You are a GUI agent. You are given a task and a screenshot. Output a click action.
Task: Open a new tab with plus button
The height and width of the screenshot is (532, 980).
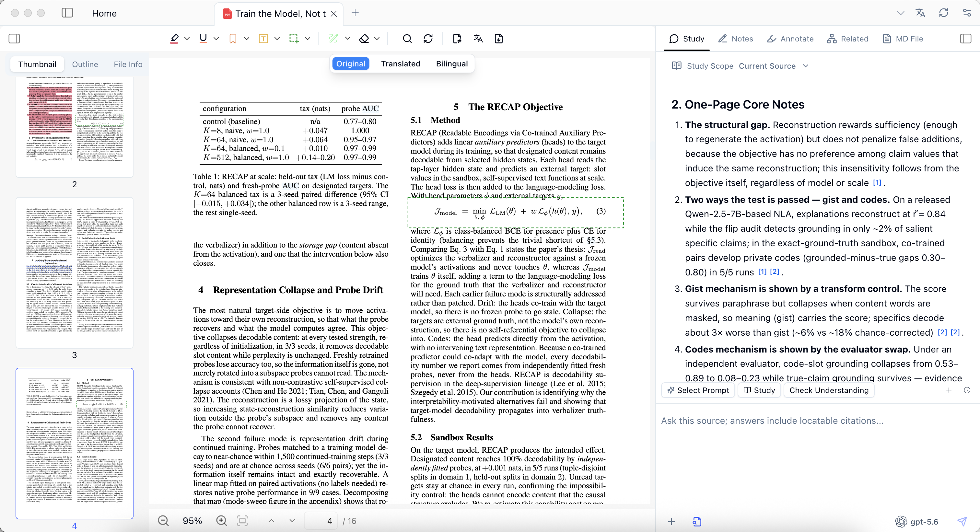click(x=355, y=13)
